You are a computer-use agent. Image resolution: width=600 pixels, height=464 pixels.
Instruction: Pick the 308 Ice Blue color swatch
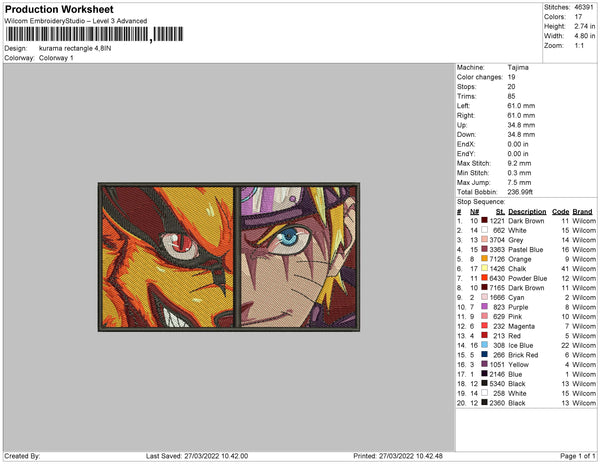click(484, 345)
